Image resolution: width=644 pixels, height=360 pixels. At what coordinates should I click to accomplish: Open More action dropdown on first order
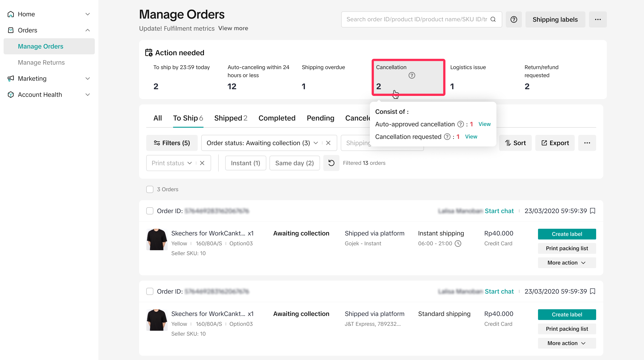pos(567,263)
